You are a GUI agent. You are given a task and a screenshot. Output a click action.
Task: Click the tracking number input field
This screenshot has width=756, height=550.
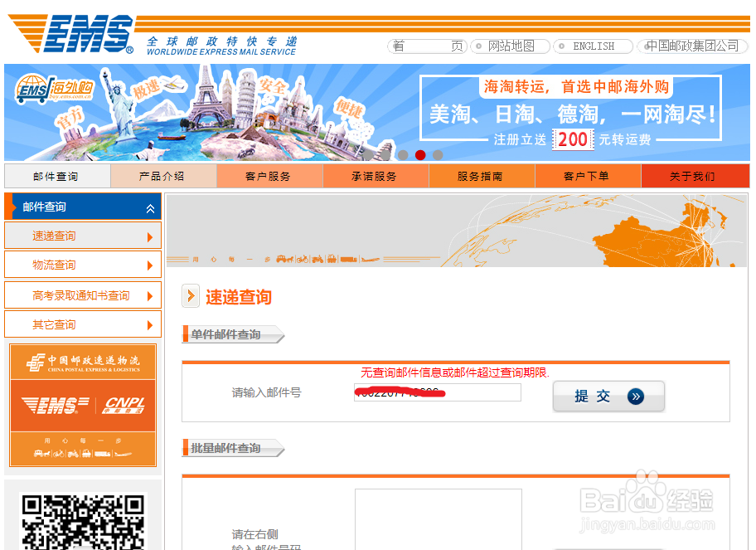click(437, 392)
